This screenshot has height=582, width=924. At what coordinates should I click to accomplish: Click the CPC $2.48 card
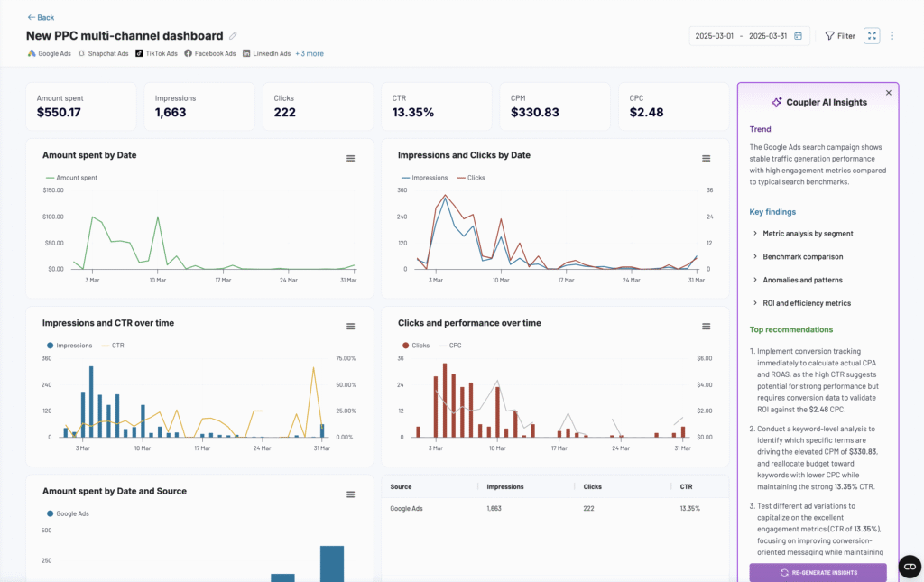[673, 106]
